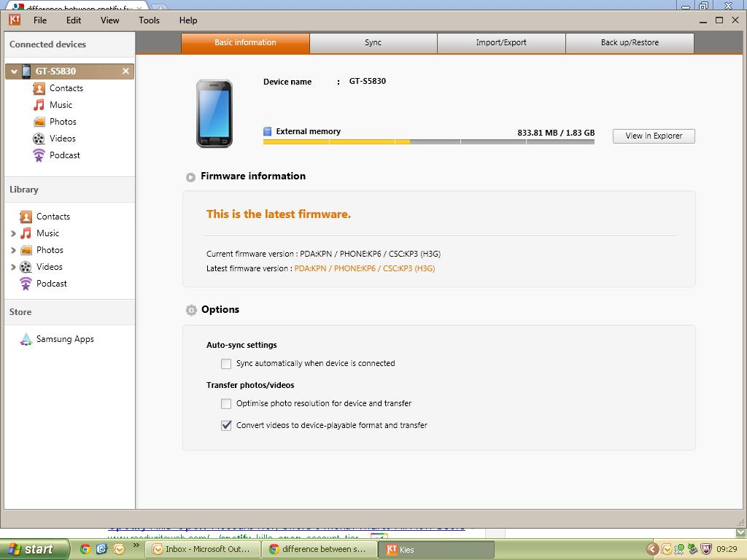747x560 pixels.
Task: Expand the Library Photos tree arrow
Action: pyautogui.click(x=13, y=251)
